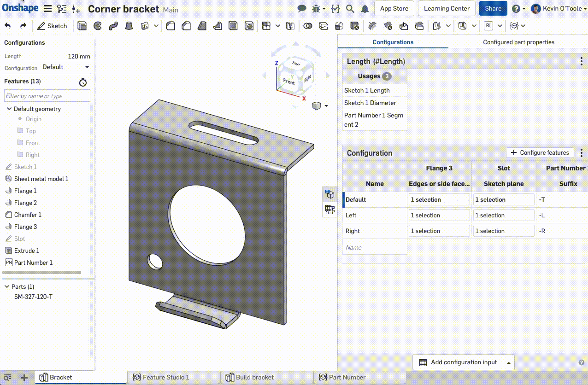This screenshot has height=385, width=588.
Task: Open Kevin O'Toole account menu
Action: 559,8
